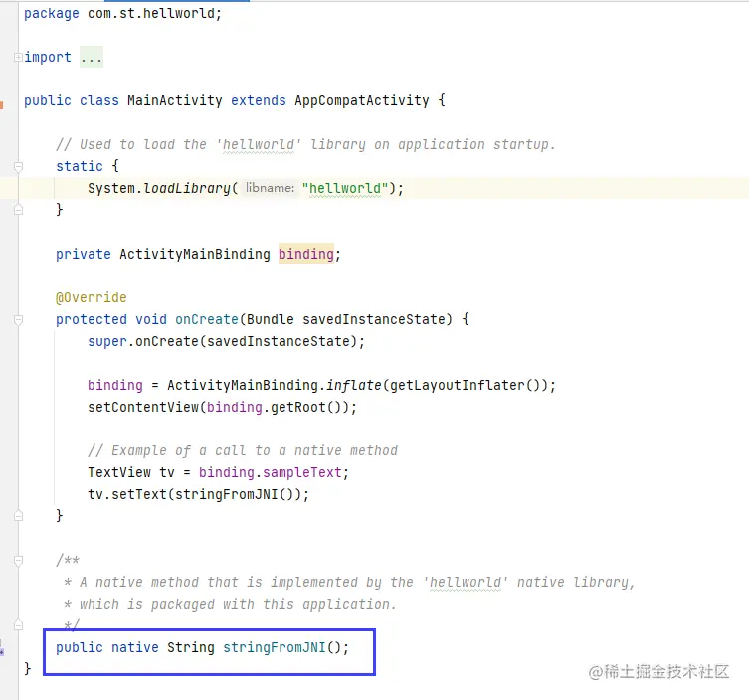
Task: Click MainActivity class name
Action: (x=175, y=100)
